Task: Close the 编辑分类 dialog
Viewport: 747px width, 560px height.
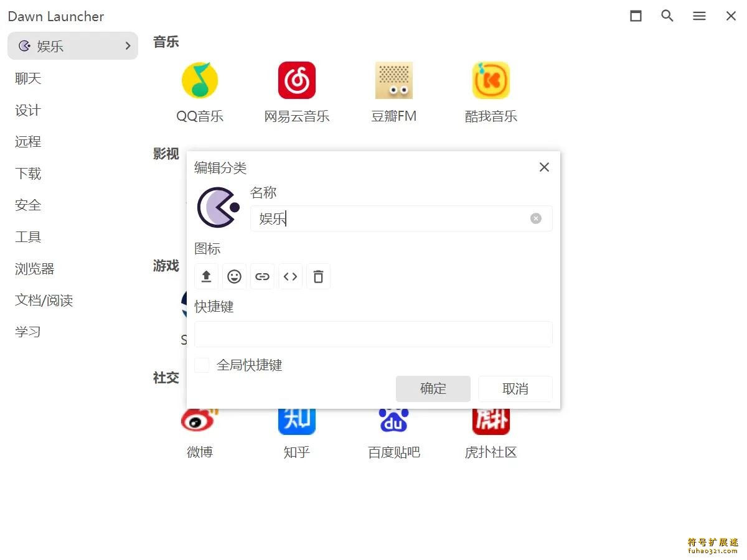Action: point(544,167)
